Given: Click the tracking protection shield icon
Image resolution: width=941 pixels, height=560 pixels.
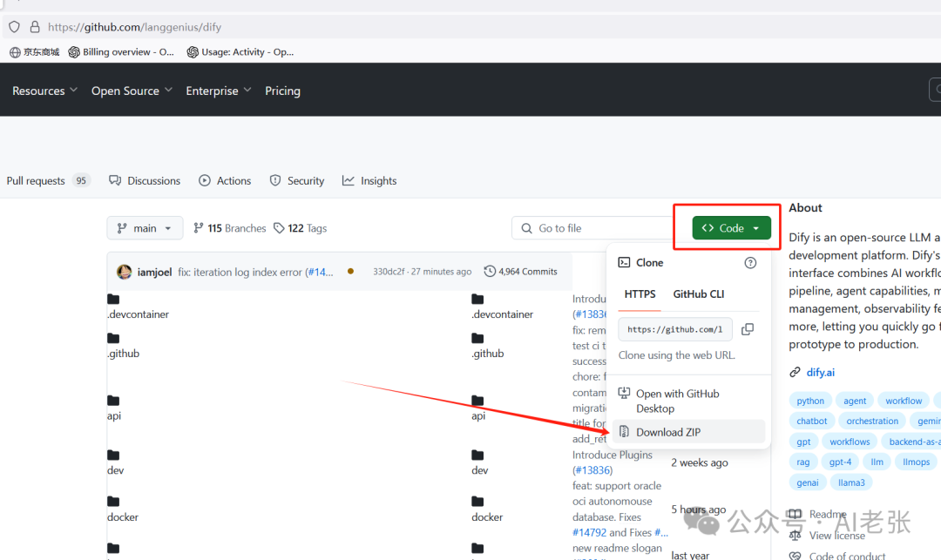Looking at the screenshot, I should pyautogui.click(x=15, y=27).
